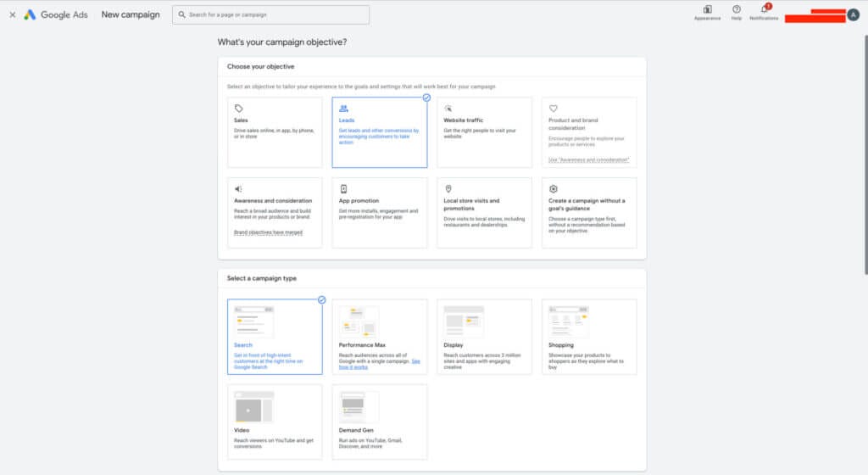The height and width of the screenshot is (475, 868).
Task: Click the Local store location pin icon
Action: point(448,189)
